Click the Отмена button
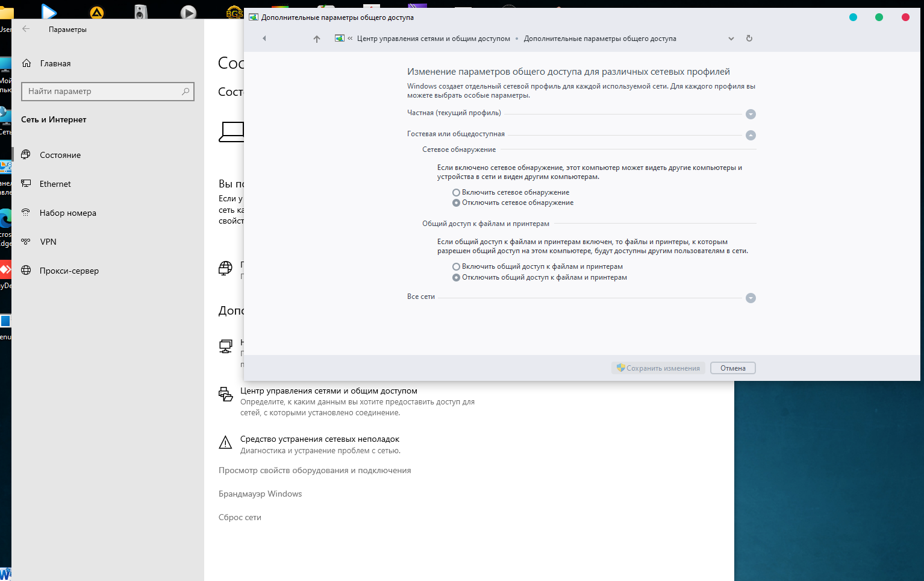Image resolution: width=924 pixels, height=581 pixels. click(x=732, y=368)
